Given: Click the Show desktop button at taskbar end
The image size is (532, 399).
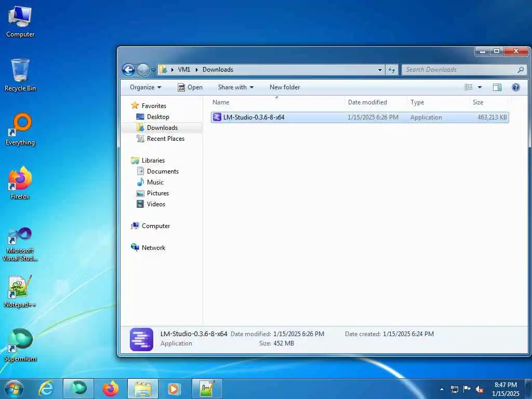Looking at the screenshot, I should [528, 389].
